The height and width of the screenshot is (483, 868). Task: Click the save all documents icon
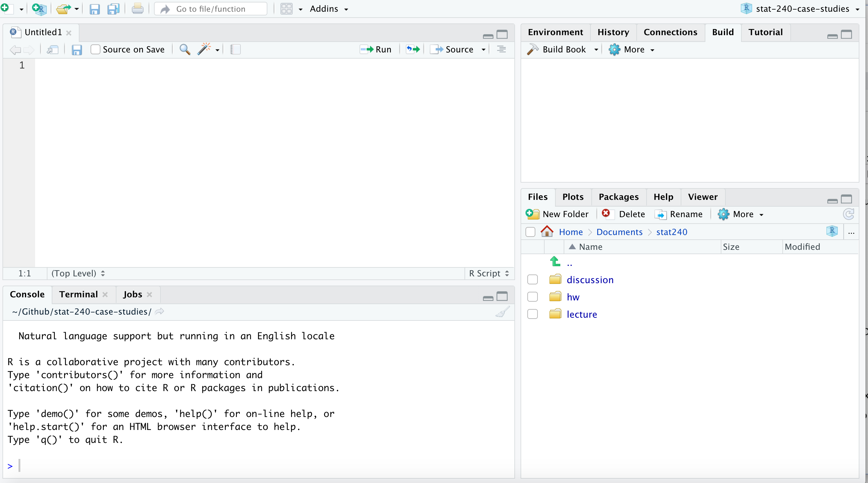point(113,9)
